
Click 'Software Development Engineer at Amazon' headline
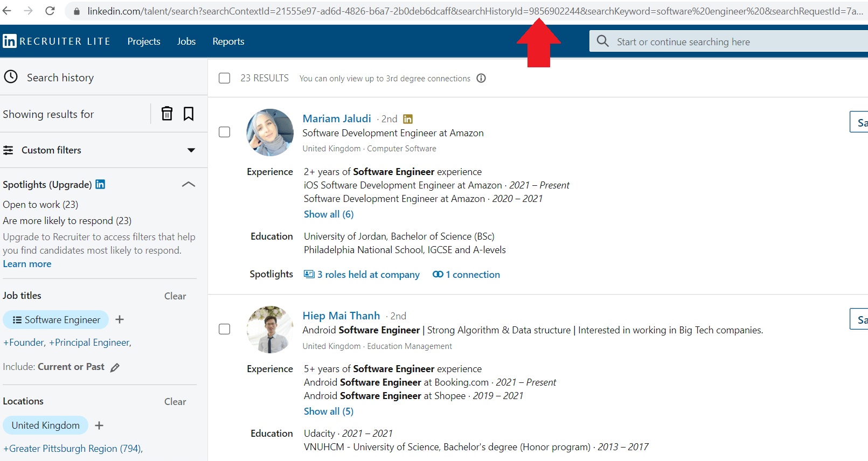[393, 133]
